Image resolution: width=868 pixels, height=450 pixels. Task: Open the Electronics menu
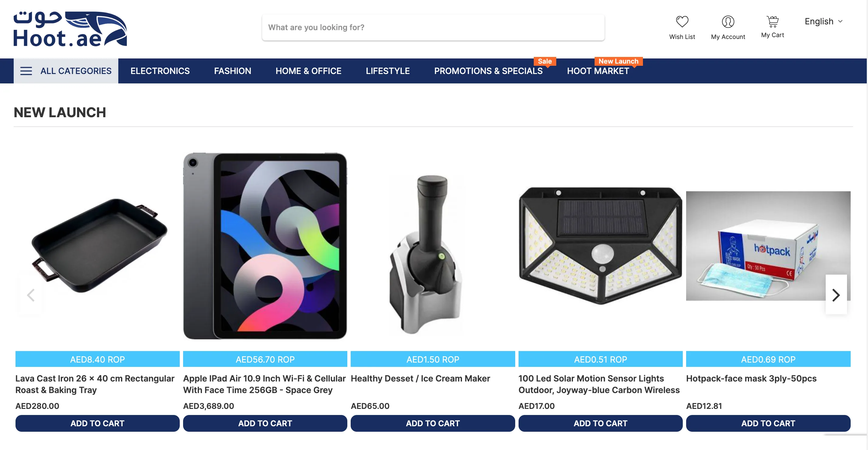[x=160, y=71]
